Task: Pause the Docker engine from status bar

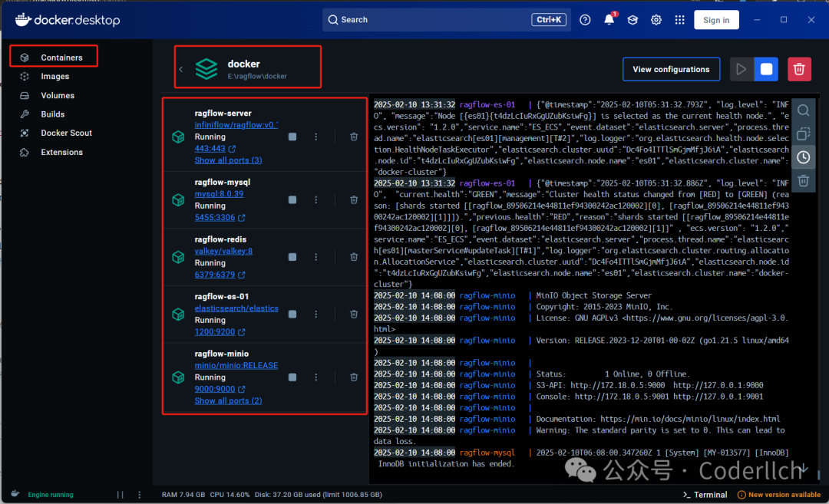Action: coord(120,495)
